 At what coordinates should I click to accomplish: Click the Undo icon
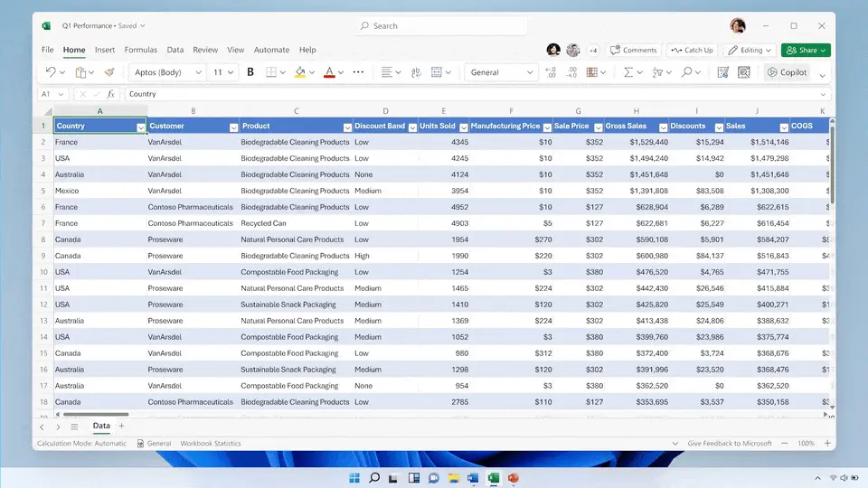pos(51,72)
